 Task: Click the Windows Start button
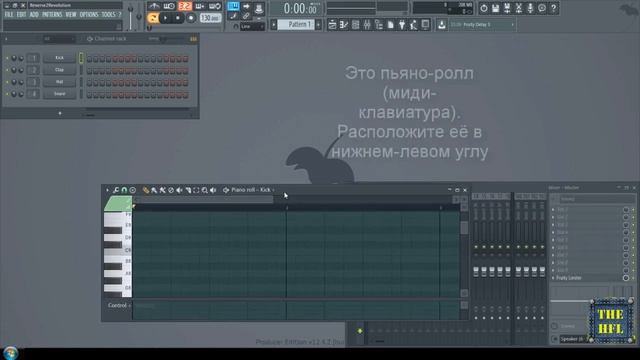(x=11, y=353)
